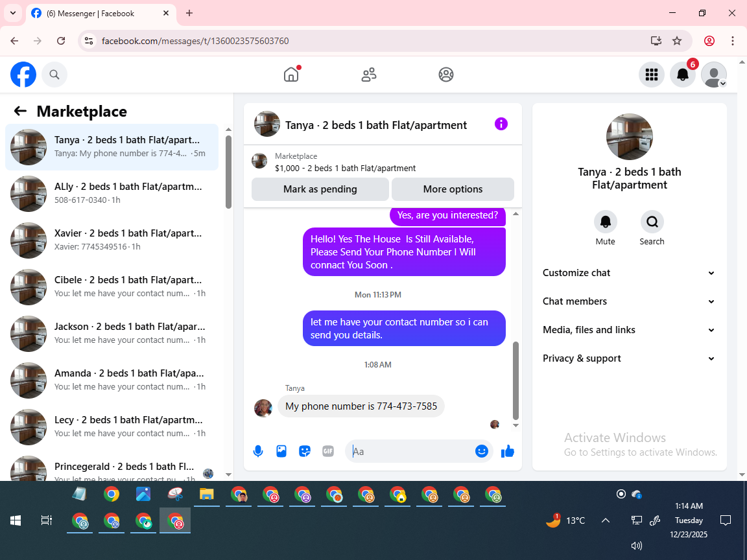Image resolution: width=747 pixels, height=560 pixels.
Task: Click the conversation header listing thumbnail
Action: tap(267, 124)
